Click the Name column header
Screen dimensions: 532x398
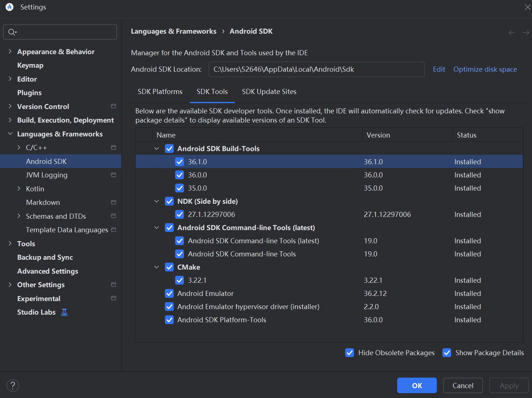click(257, 135)
